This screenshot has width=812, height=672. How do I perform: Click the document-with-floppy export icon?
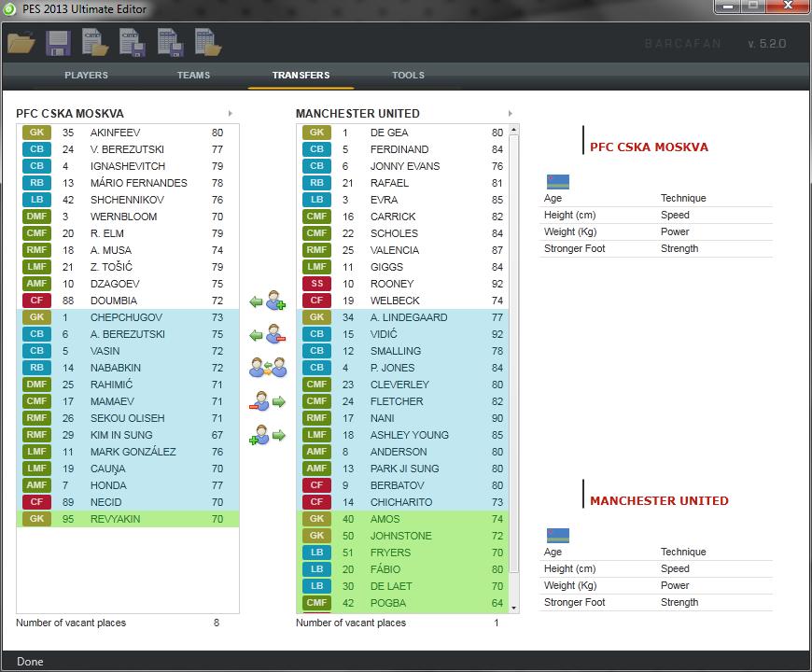tap(132, 42)
